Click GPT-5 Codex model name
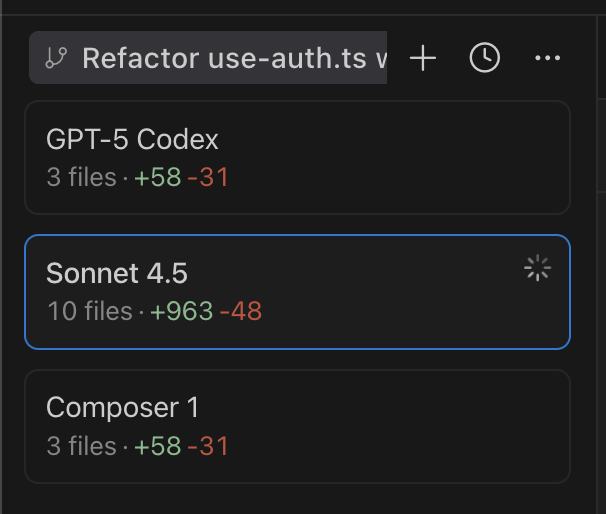This screenshot has height=514, width=606. [x=132, y=139]
